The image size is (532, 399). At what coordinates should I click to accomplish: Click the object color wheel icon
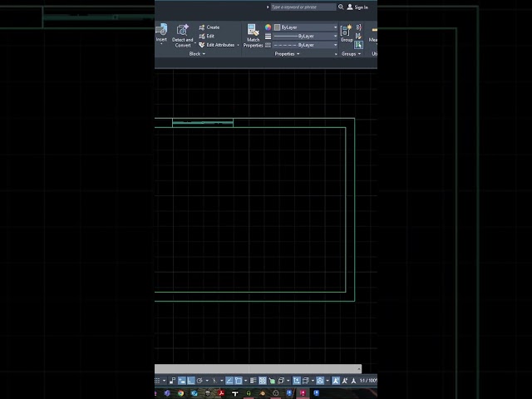tap(268, 27)
